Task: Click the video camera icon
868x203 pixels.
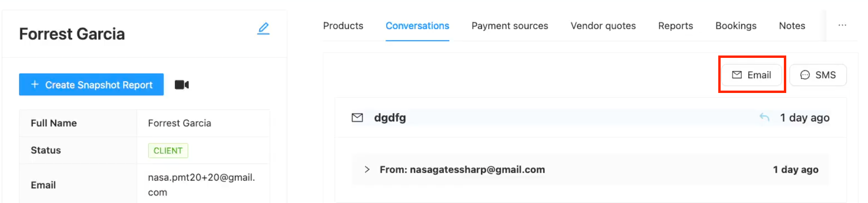Action: point(182,85)
